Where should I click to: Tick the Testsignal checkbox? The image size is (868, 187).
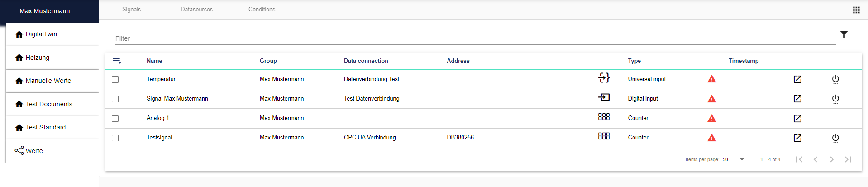tap(115, 138)
